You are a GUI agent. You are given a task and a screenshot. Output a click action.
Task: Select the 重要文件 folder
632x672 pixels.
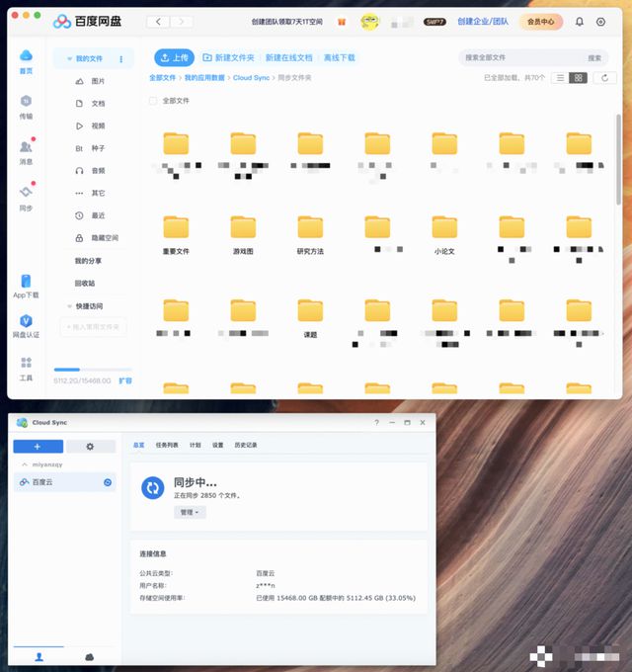[176, 235]
